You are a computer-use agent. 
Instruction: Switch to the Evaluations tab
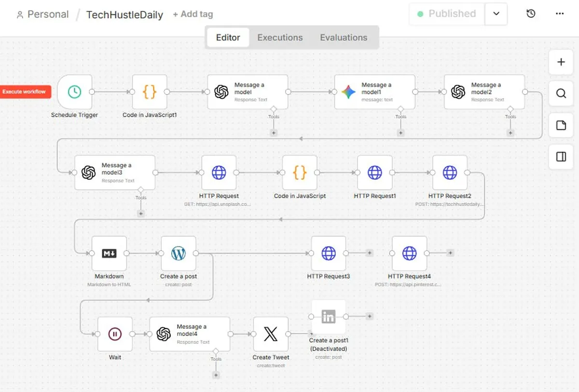point(344,38)
